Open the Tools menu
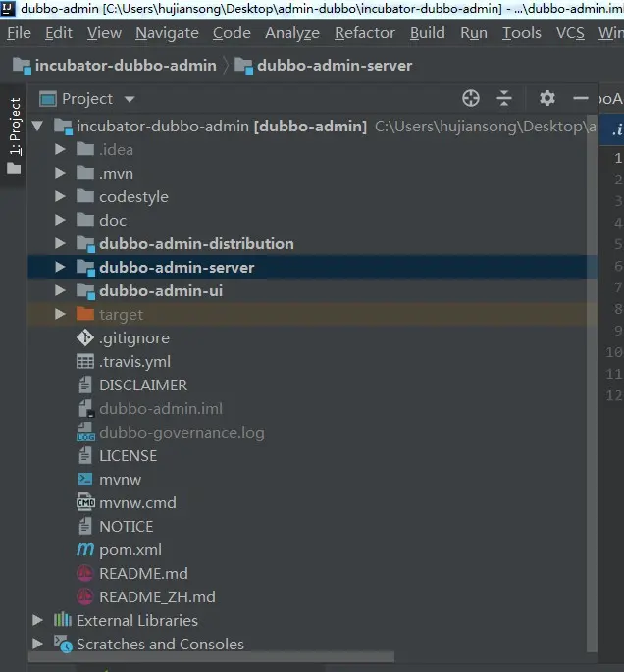 [x=522, y=33]
